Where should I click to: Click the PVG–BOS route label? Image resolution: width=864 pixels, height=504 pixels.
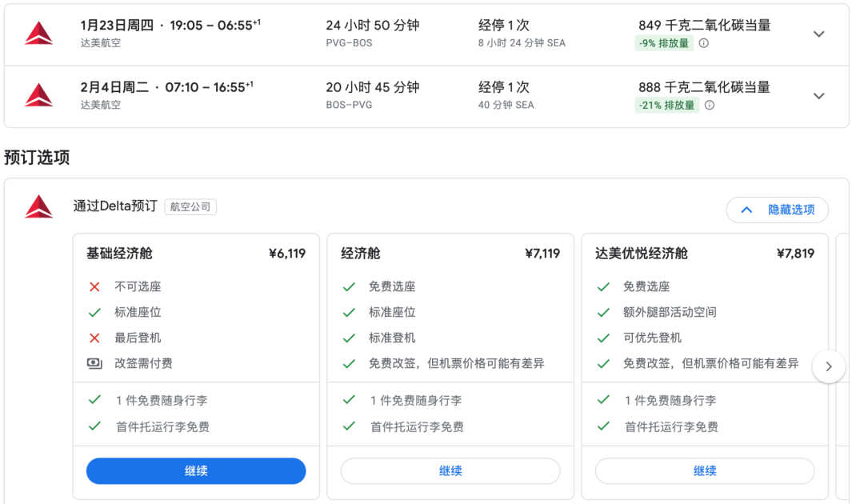[349, 43]
